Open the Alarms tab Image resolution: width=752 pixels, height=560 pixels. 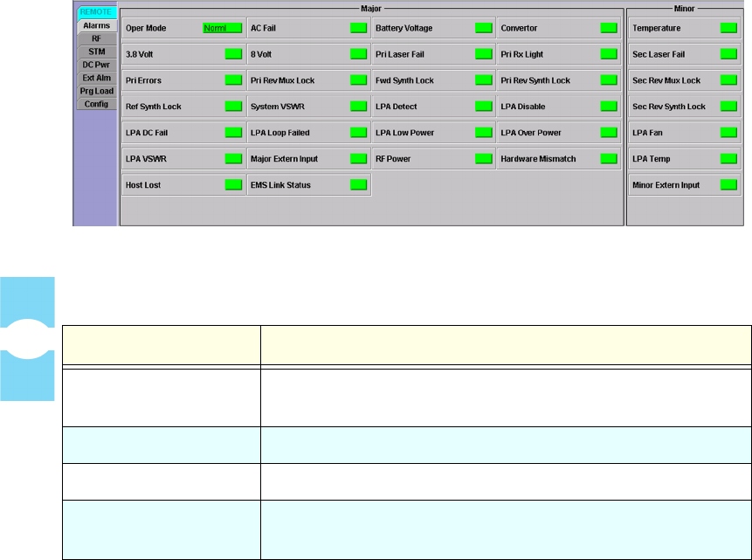tap(96, 25)
